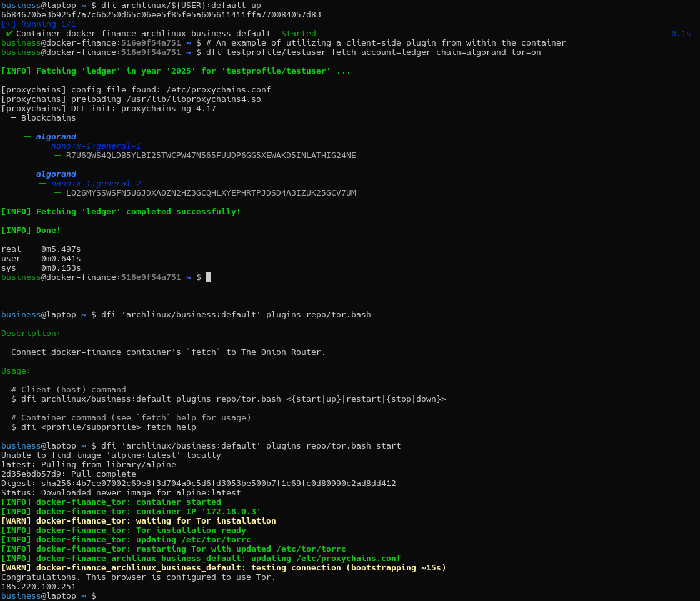Click the horizontal divider between terminal panes
Image resolution: width=700 pixels, height=601 pixels.
coord(350,305)
